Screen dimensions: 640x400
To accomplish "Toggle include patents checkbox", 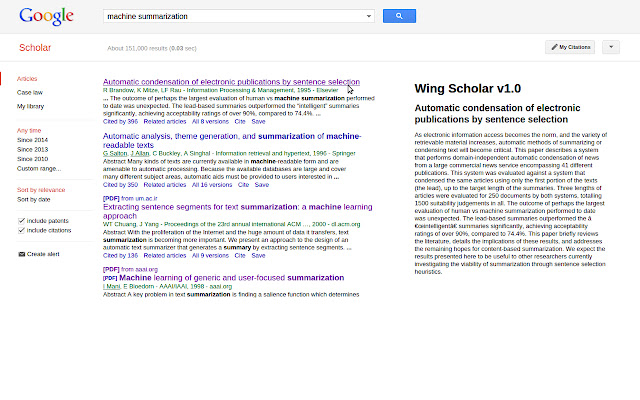I will point(22,221).
